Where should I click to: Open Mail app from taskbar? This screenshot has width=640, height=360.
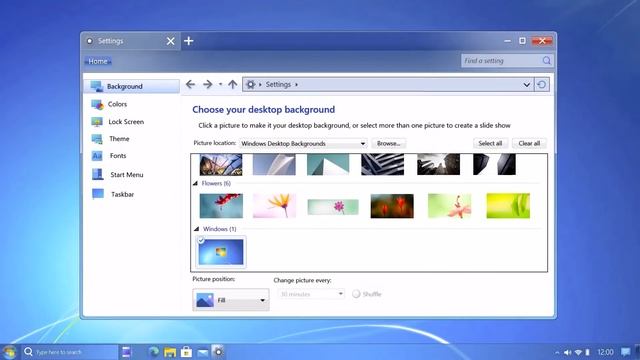pos(202,352)
